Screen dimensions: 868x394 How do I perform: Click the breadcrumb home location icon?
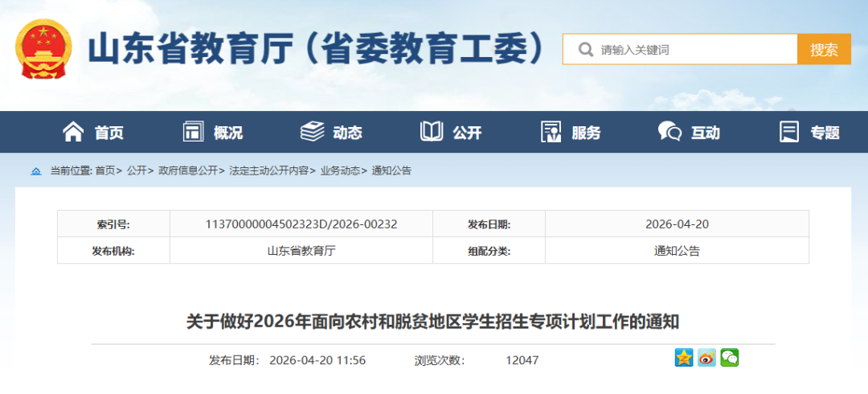tap(36, 171)
